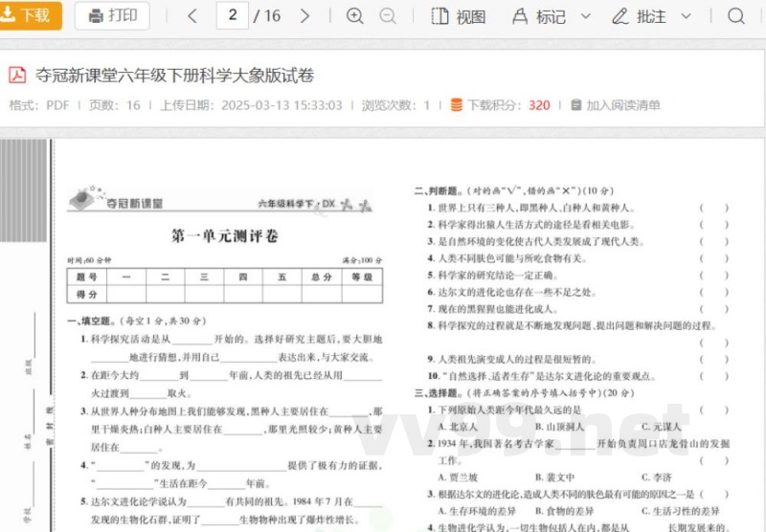The height and width of the screenshot is (532, 766).
Task: Click the 得分 table row label
Action: (x=87, y=295)
